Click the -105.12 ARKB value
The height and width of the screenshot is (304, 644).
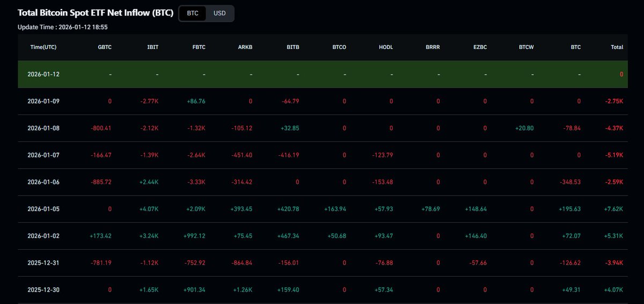click(x=242, y=128)
